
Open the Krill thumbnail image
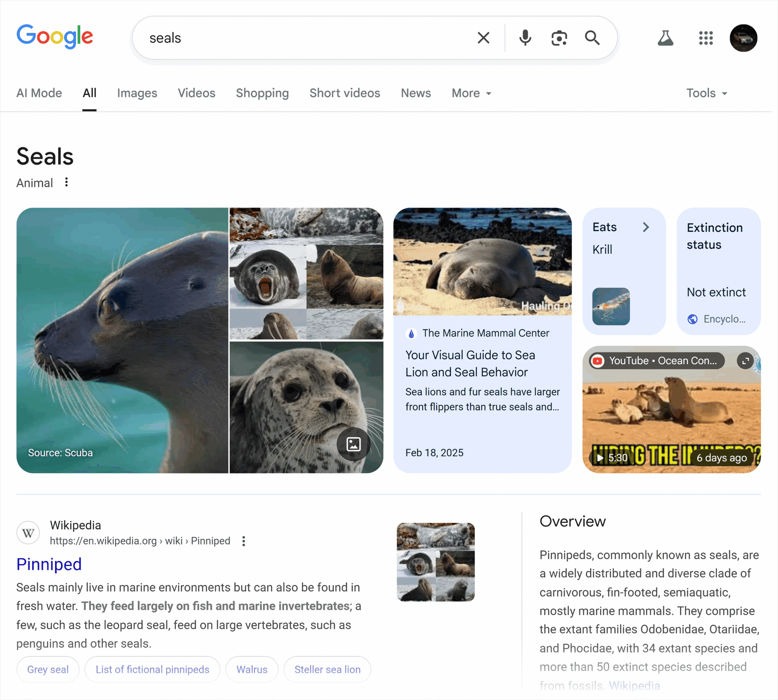point(611,307)
